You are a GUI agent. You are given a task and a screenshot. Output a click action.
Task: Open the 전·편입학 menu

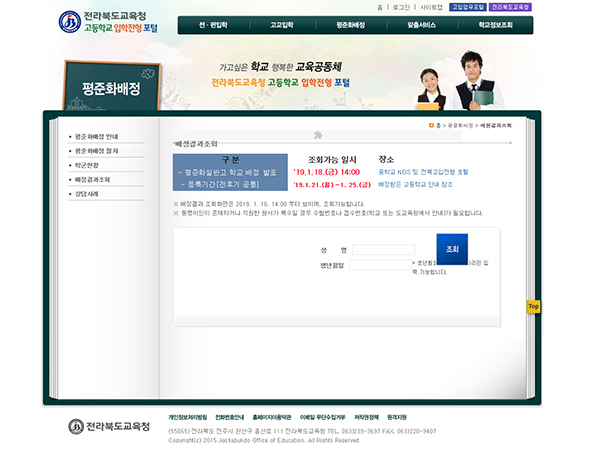coord(212,24)
